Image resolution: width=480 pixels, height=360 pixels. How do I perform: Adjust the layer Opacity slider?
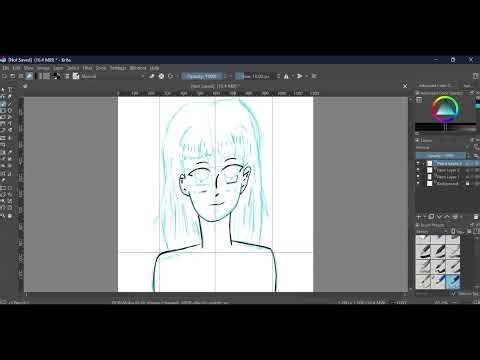pos(441,156)
